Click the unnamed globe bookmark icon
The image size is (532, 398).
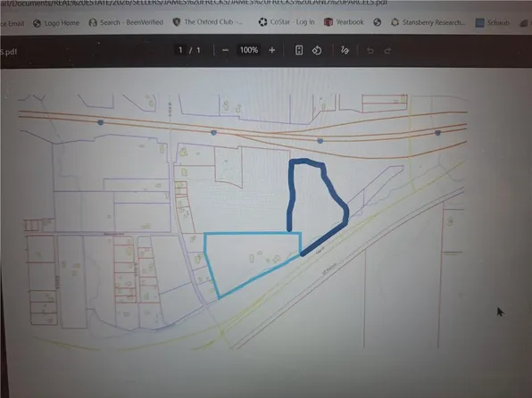pos(377,22)
